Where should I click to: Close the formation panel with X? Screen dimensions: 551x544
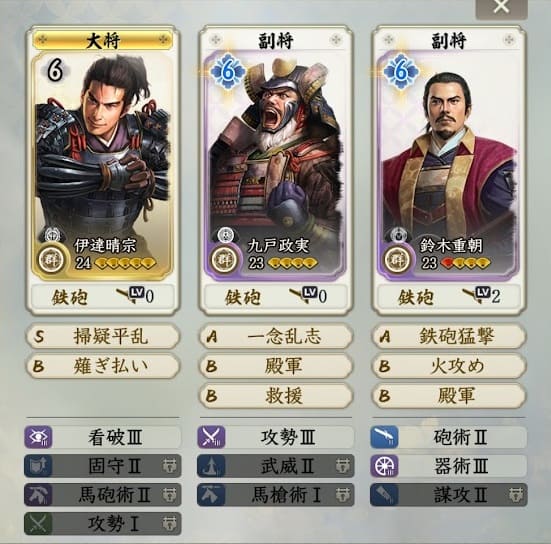pyautogui.click(x=501, y=7)
